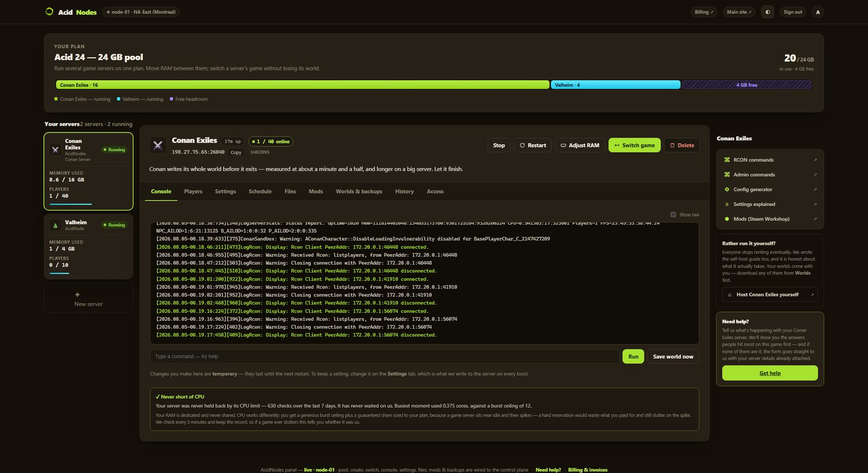Open the History tab
This screenshot has width=868, height=473.
coord(404,191)
